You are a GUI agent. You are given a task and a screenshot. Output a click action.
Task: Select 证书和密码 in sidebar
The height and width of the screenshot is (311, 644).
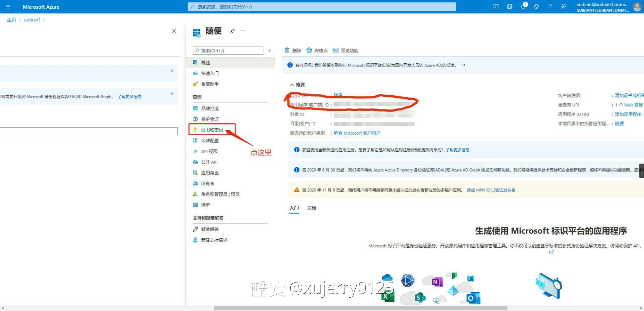coord(212,130)
